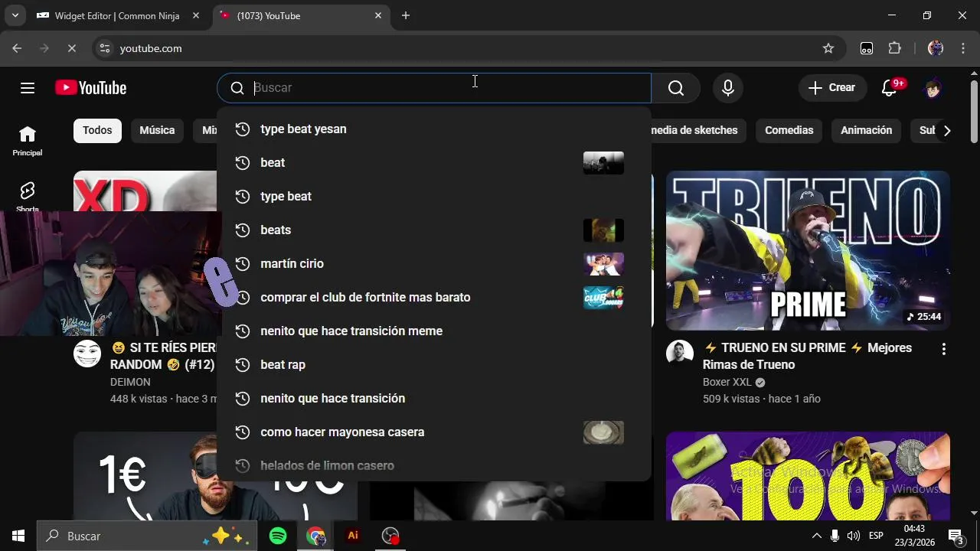
Task: Switch to the Widget Editor Common Ninja tab
Action: tap(119, 15)
